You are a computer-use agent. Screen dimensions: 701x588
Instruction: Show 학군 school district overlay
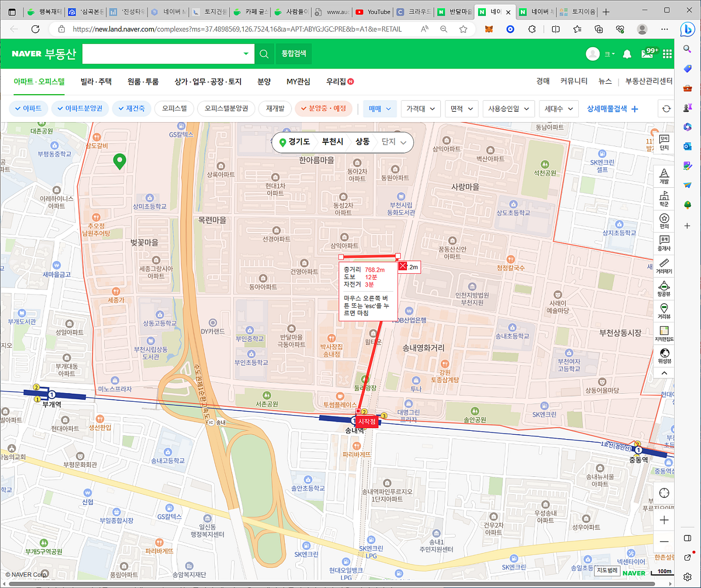point(664,199)
